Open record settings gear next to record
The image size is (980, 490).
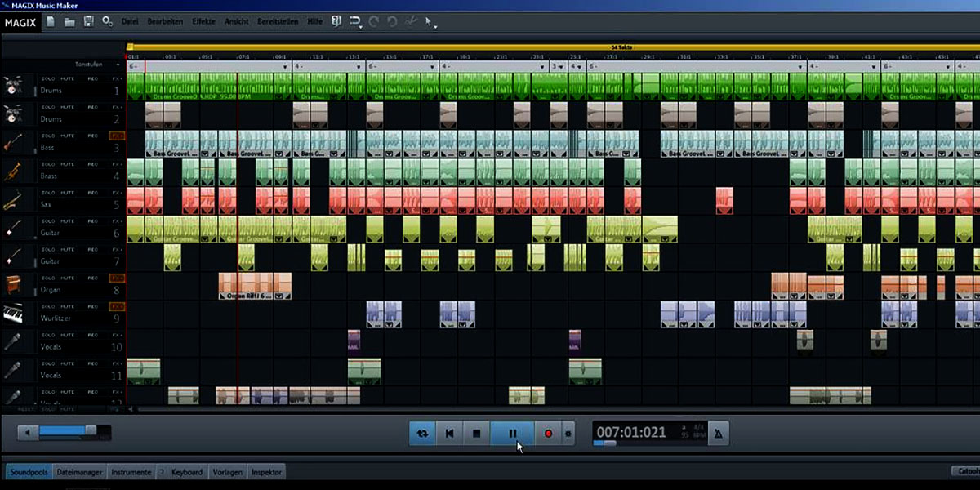point(568,434)
